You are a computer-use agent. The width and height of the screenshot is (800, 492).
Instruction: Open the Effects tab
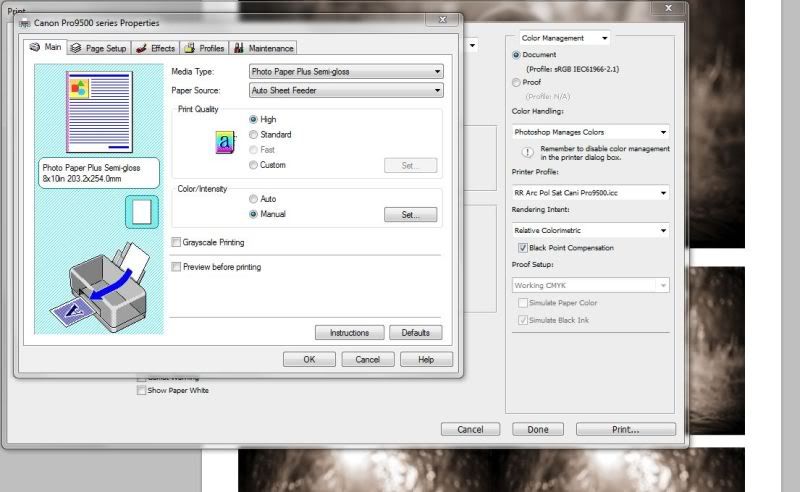pos(155,48)
